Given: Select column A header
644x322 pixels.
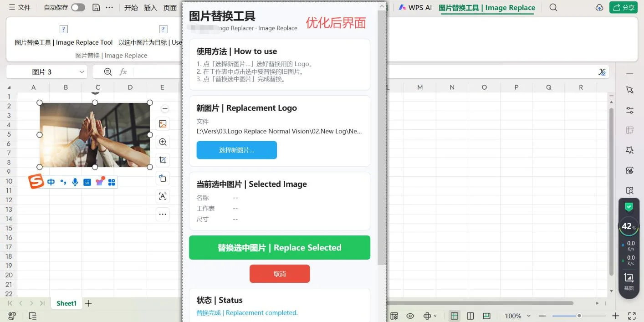Looking at the screenshot, I should pyautogui.click(x=34, y=87).
